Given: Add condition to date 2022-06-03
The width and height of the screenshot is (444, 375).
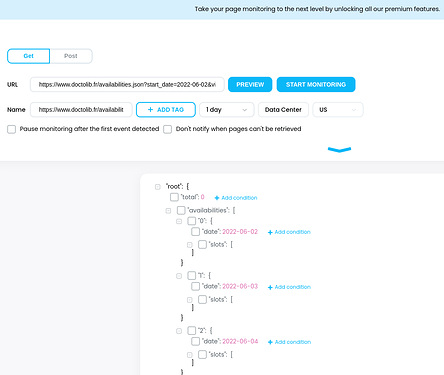Looking at the screenshot, I should (x=289, y=287).
